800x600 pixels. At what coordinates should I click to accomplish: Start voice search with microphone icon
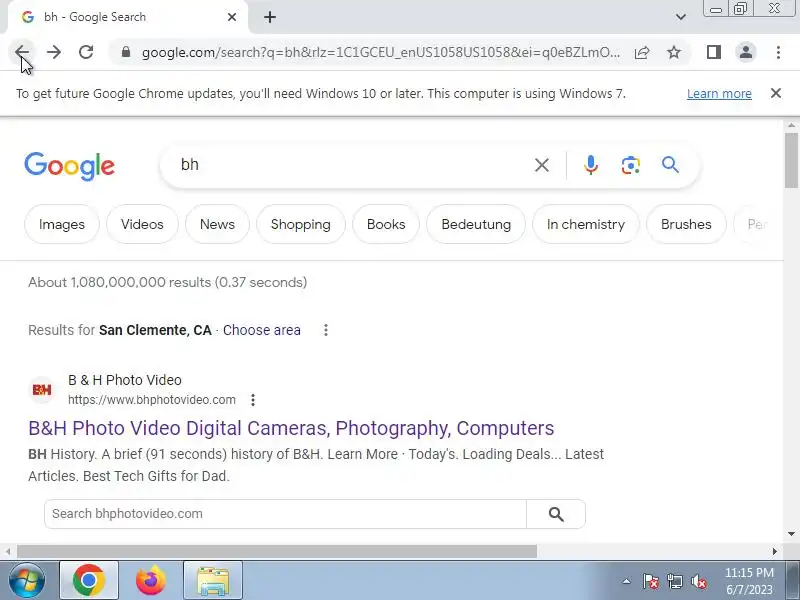[591, 165]
